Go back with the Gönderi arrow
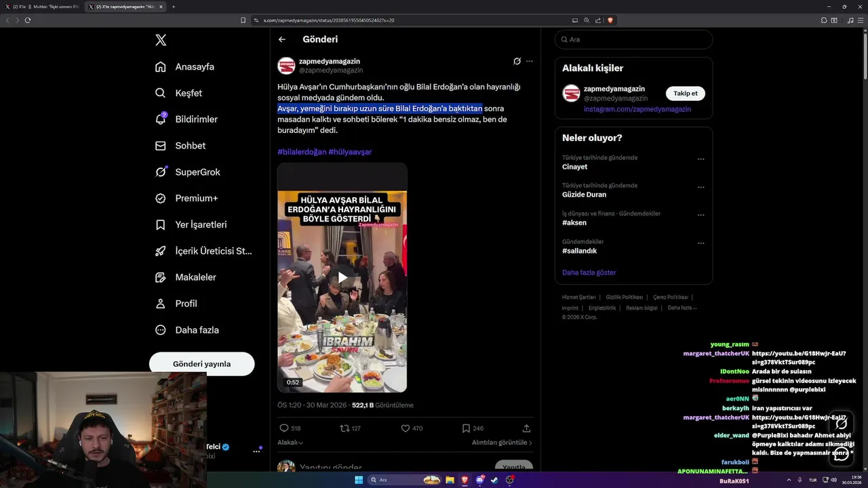 tap(282, 39)
